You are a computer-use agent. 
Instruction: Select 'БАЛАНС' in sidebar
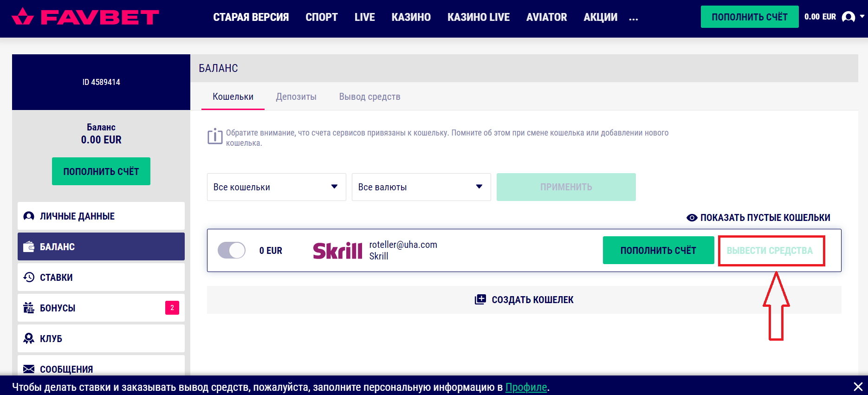tap(101, 246)
